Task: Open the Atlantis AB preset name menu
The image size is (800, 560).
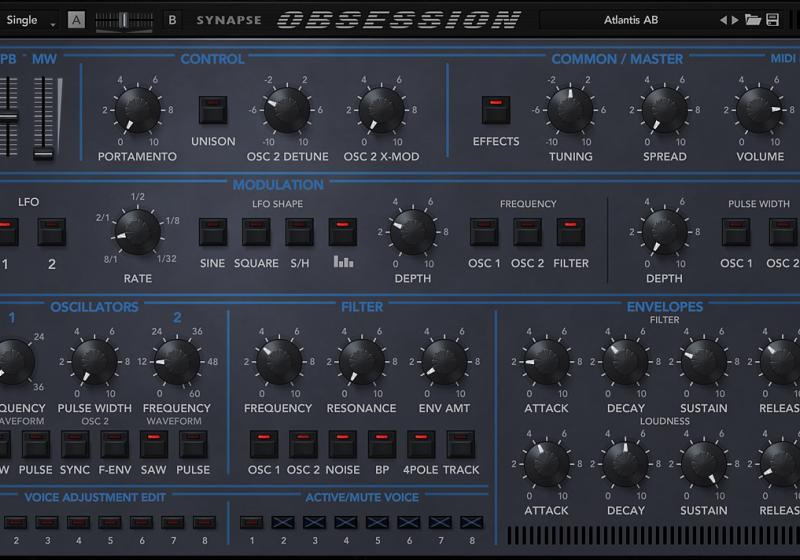Action: (631, 20)
